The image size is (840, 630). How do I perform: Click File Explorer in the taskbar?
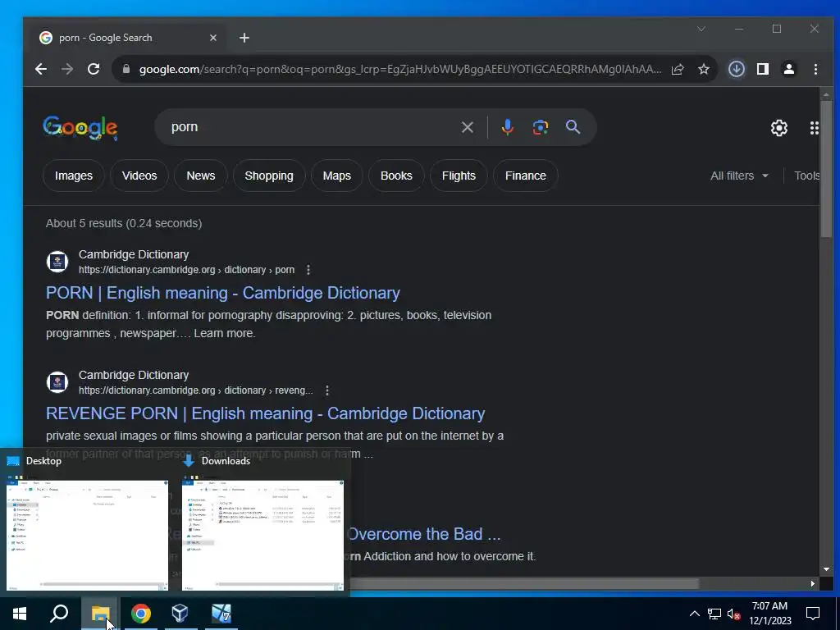coord(100,614)
